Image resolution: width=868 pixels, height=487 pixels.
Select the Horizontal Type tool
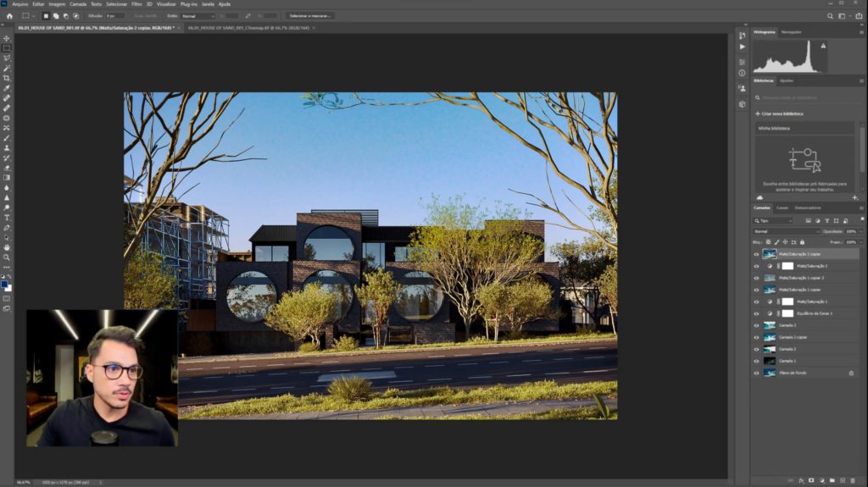[7, 217]
